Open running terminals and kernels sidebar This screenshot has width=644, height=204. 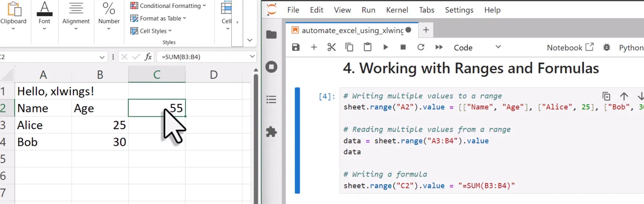[271, 67]
